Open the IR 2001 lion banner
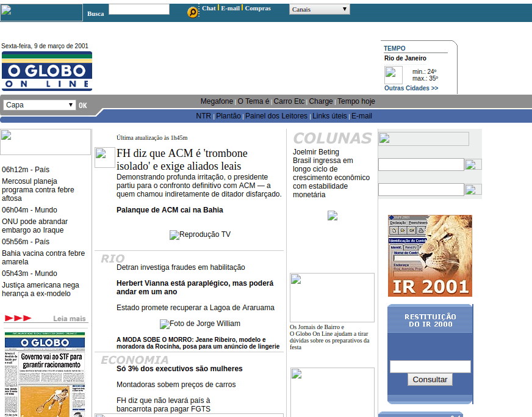Image resolution: width=532 pixels, height=417 pixels. [430, 256]
